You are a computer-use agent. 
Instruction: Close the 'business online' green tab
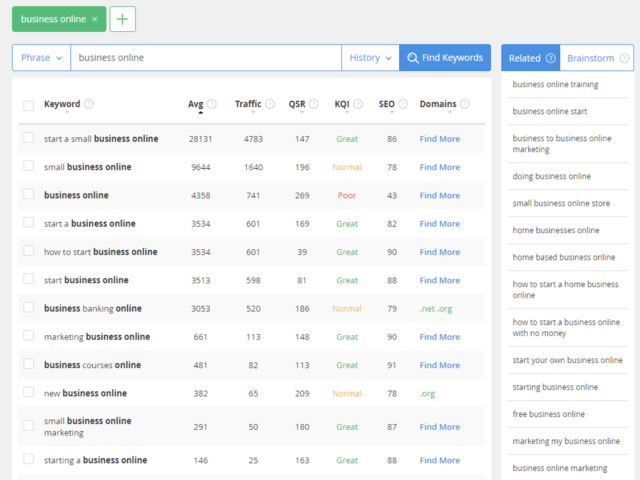[x=95, y=19]
